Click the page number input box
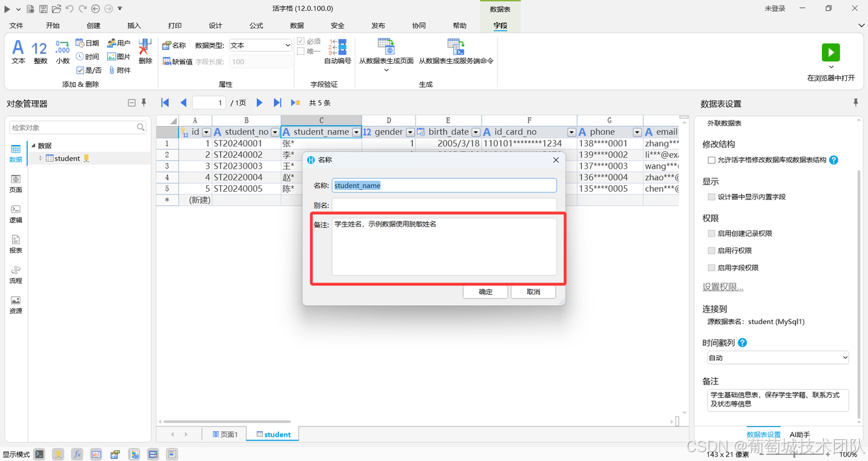The image size is (868, 461). [x=209, y=103]
